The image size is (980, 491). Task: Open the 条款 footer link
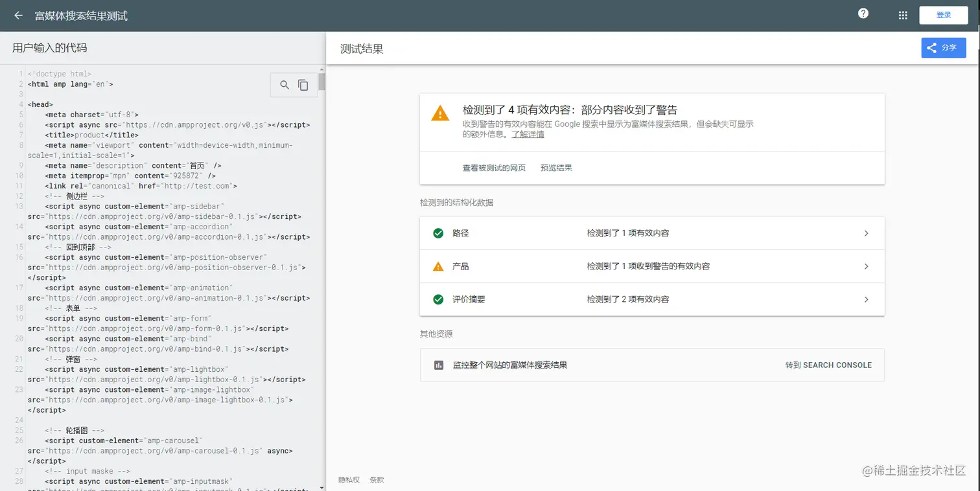coord(377,480)
